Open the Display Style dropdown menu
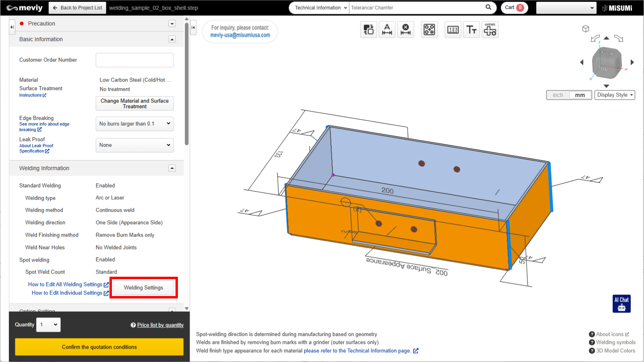 [x=615, y=95]
